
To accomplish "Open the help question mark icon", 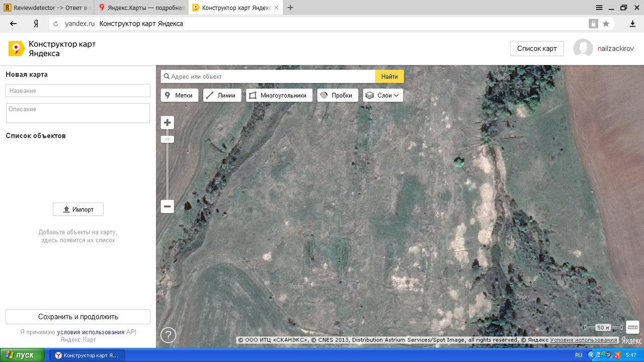I will (168, 335).
